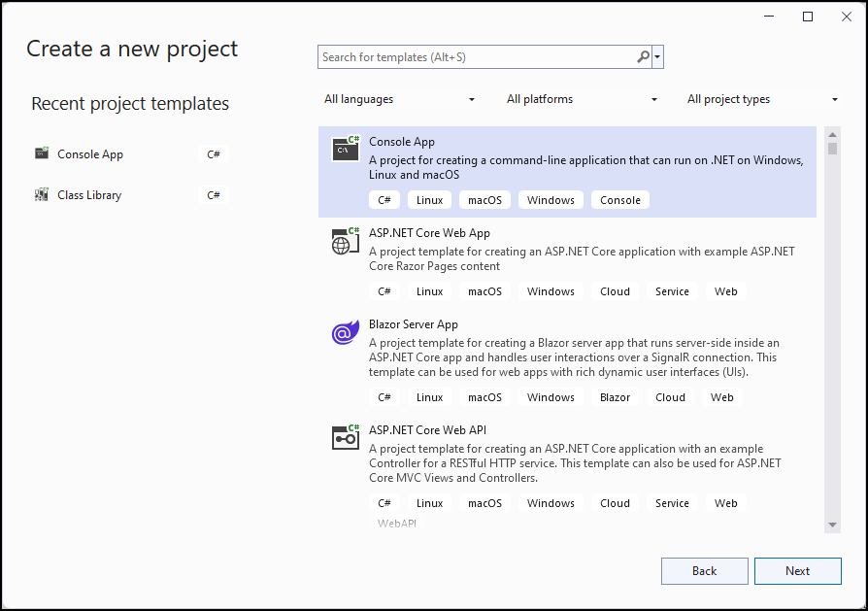Filter by the Cloud tag under Web API
The height and width of the screenshot is (611, 868).
(615, 502)
